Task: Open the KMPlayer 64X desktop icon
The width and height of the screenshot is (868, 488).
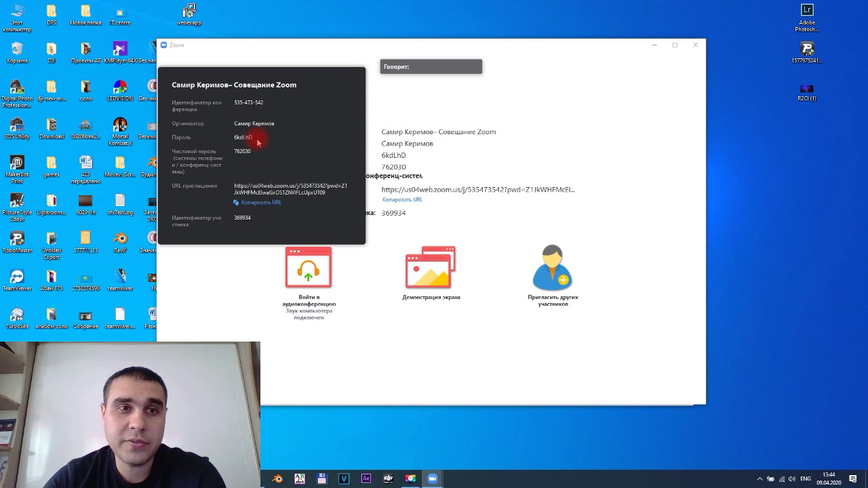Action: pos(120,53)
